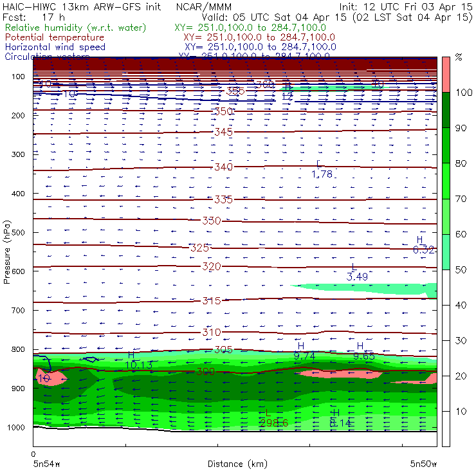Click the '5n54w' start location label
Screen dimensions: 476x476
[x=46, y=464]
